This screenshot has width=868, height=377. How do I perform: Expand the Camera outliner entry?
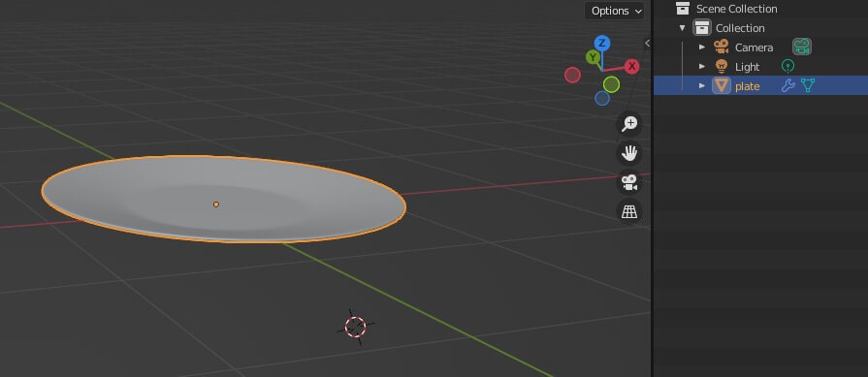[702, 47]
